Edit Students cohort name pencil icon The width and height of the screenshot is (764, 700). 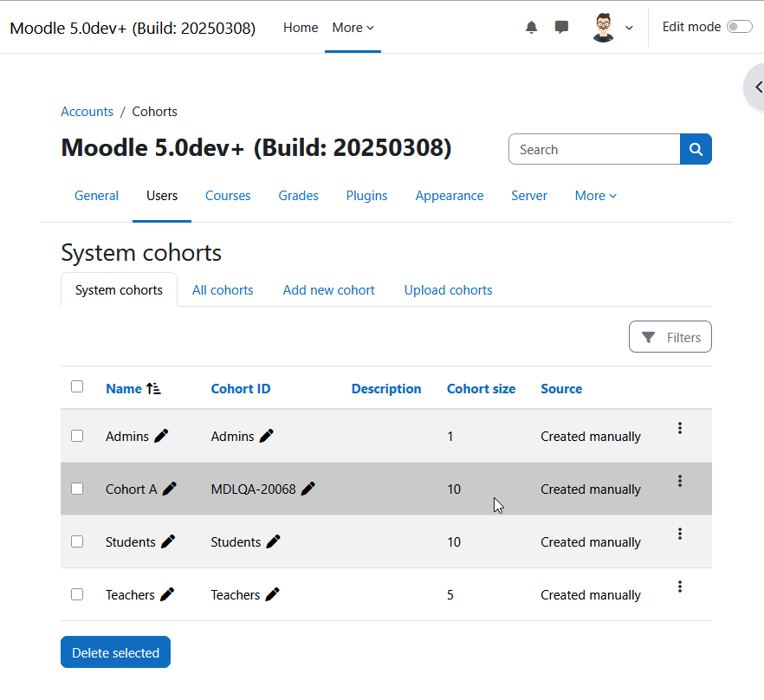[x=168, y=541]
